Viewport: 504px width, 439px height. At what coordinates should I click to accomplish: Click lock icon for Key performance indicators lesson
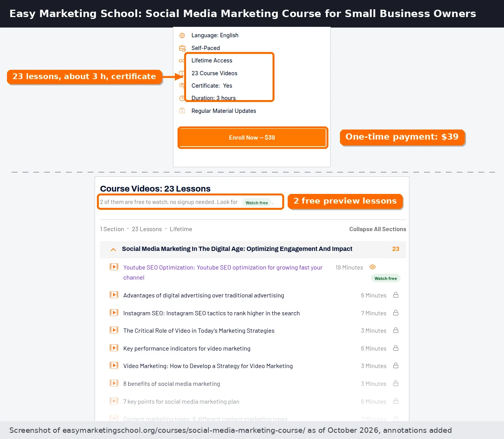[x=396, y=348]
